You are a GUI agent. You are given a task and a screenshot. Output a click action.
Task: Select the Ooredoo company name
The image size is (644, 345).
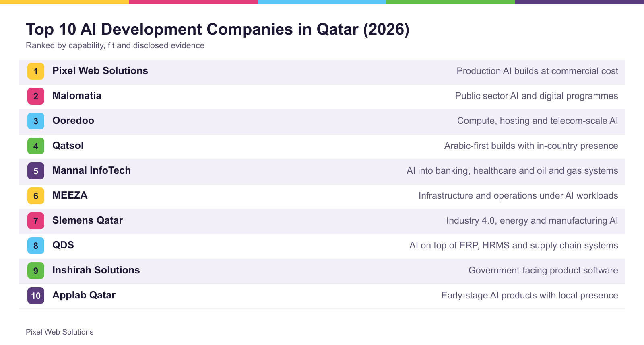pos(73,121)
